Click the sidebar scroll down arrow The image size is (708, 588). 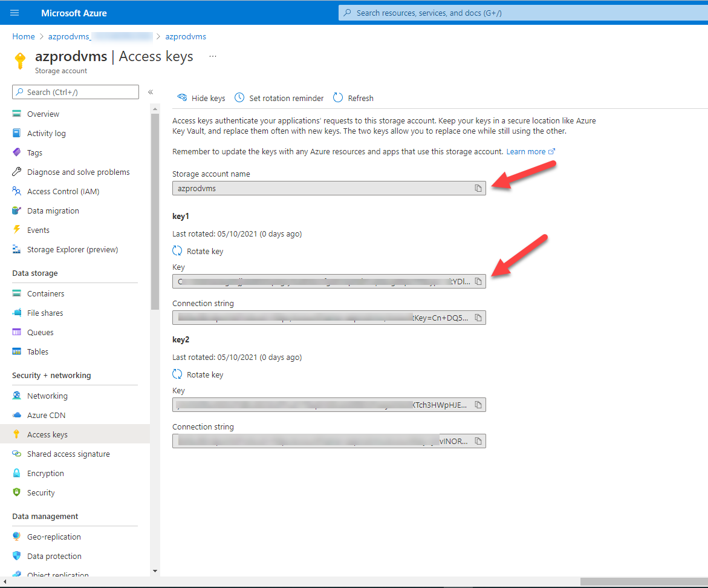tap(155, 571)
